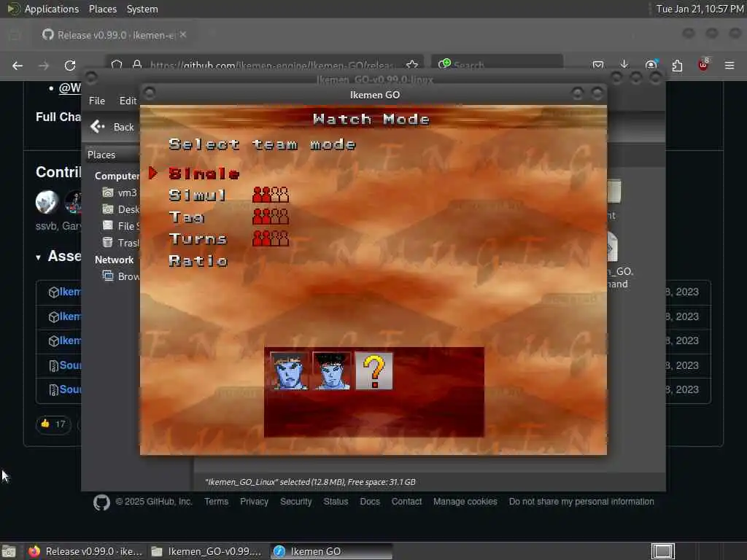Open GitHub Status footer link

pyautogui.click(x=336, y=502)
